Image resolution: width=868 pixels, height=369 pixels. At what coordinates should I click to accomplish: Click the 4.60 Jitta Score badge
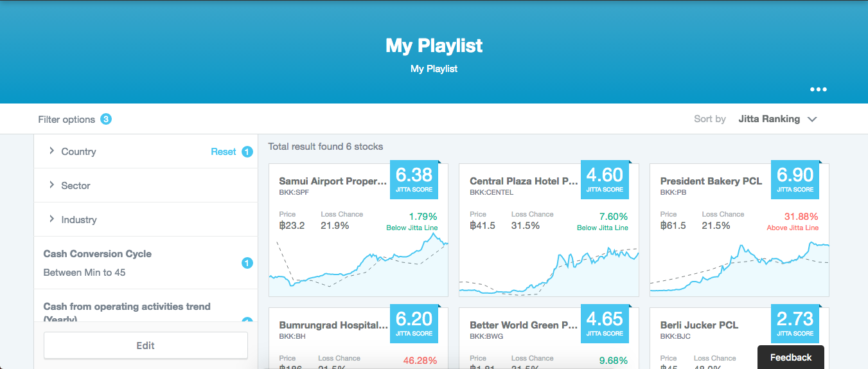(605, 179)
